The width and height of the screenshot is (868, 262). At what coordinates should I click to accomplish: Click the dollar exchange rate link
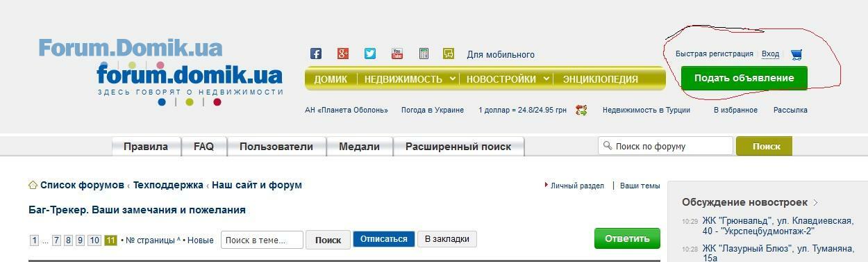(x=522, y=110)
